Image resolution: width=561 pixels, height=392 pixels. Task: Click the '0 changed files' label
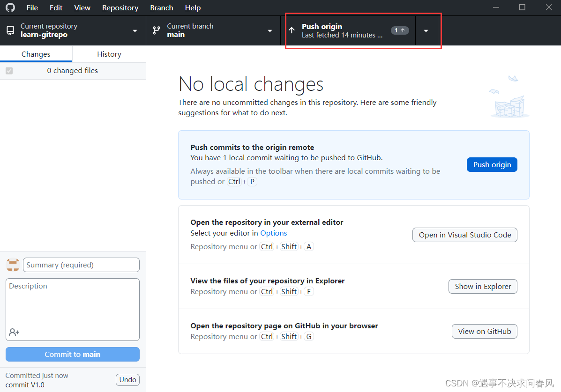(72, 71)
